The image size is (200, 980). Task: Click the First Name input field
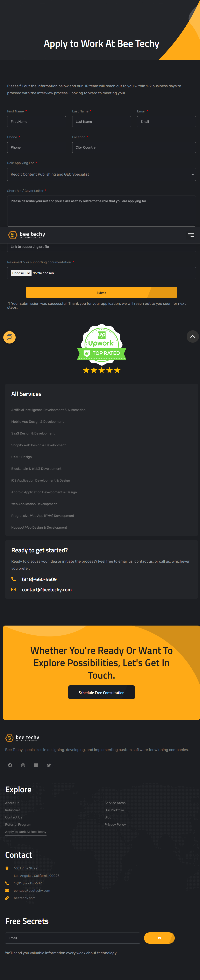(x=36, y=122)
